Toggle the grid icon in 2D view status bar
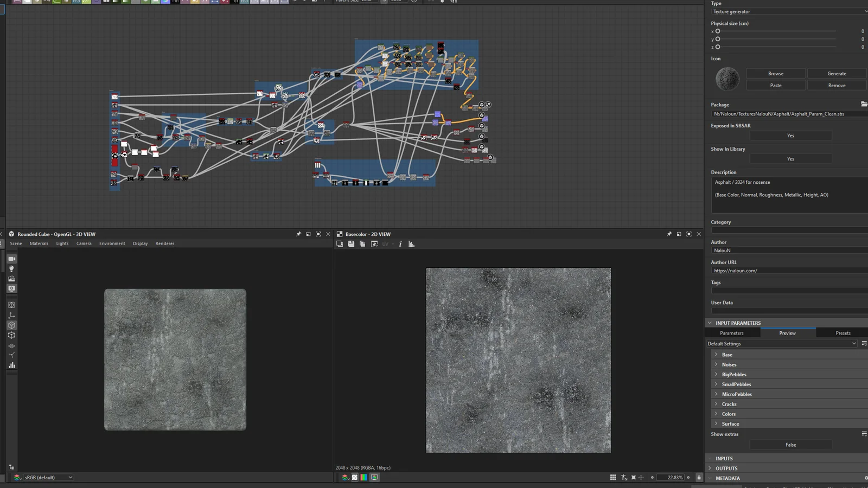The image size is (868, 488). pyautogui.click(x=613, y=477)
